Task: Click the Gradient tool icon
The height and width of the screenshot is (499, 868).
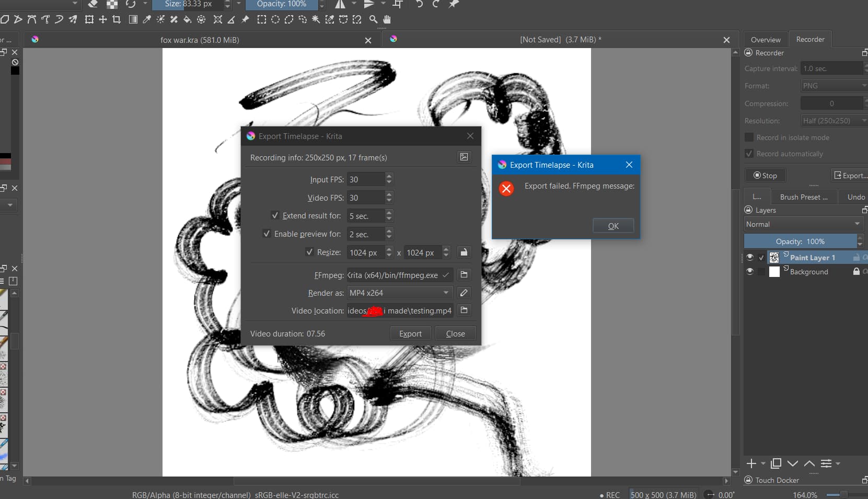Action: point(133,19)
